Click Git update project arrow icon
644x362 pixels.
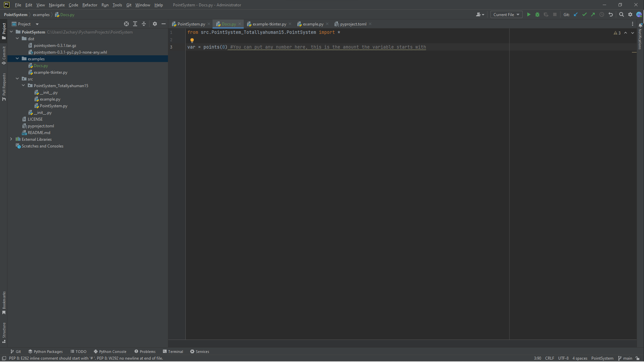576,14
